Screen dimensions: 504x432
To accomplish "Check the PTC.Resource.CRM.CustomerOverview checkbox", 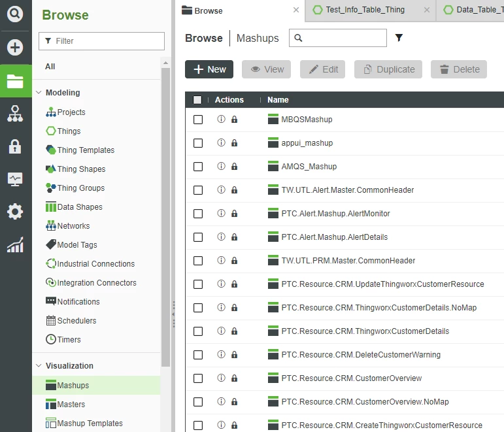I will pos(198,378).
